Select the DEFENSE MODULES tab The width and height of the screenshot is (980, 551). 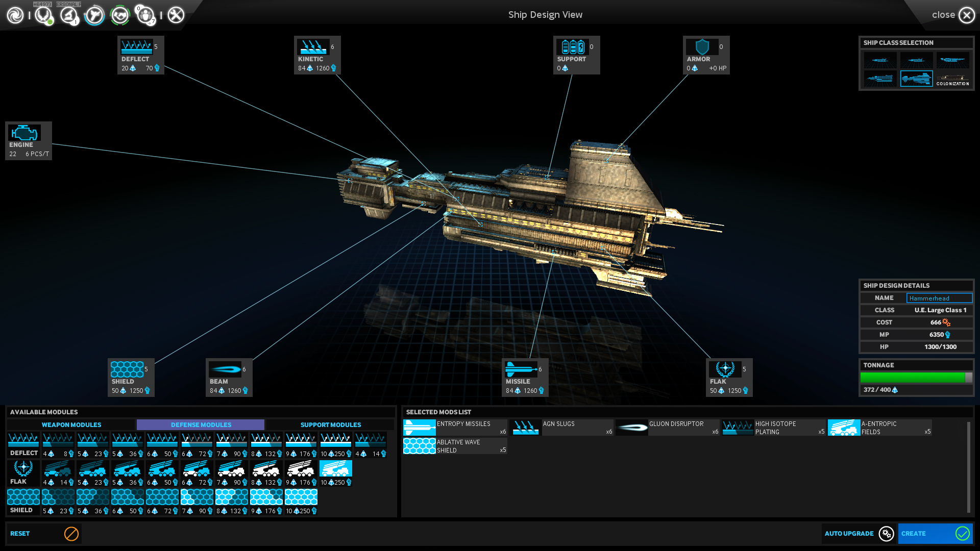click(x=201, y=424)
